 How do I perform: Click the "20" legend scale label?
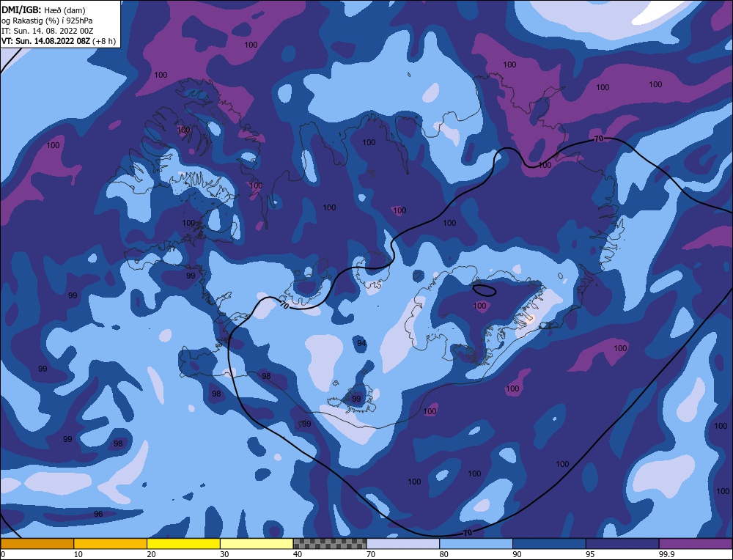coord(152,554)
